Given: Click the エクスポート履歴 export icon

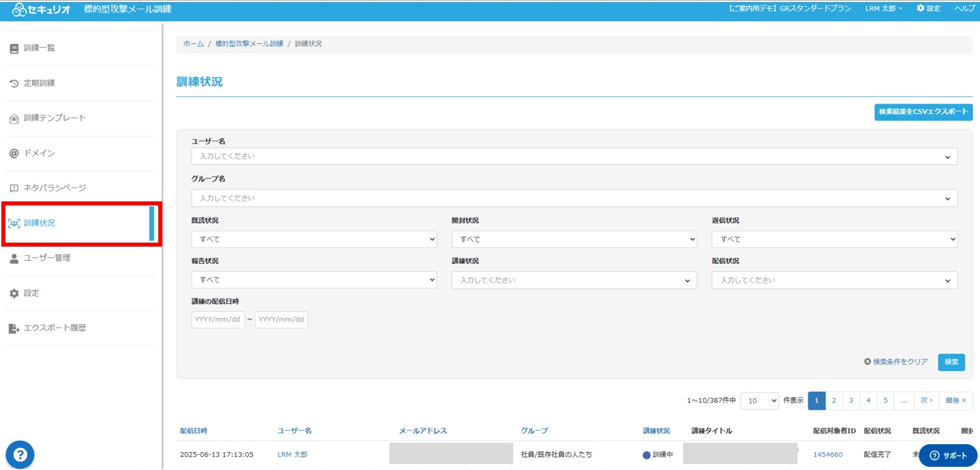Looking at the screenshot, I should [x=14, y=328].
